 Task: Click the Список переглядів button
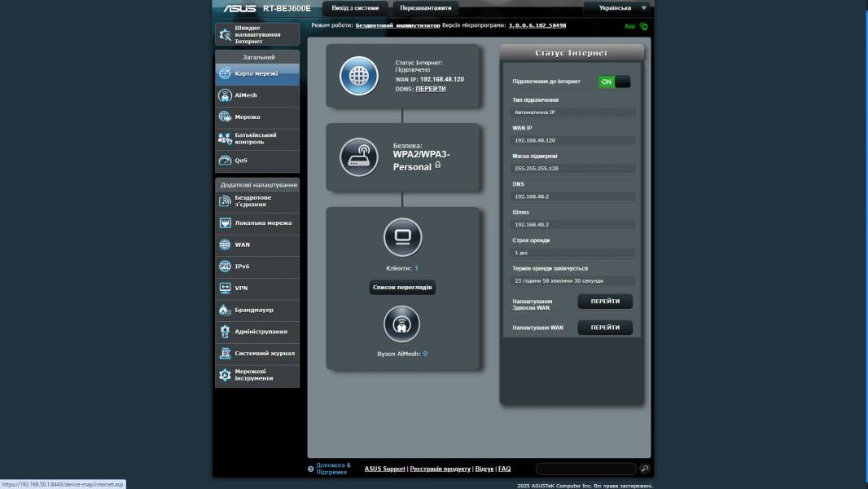402,288
